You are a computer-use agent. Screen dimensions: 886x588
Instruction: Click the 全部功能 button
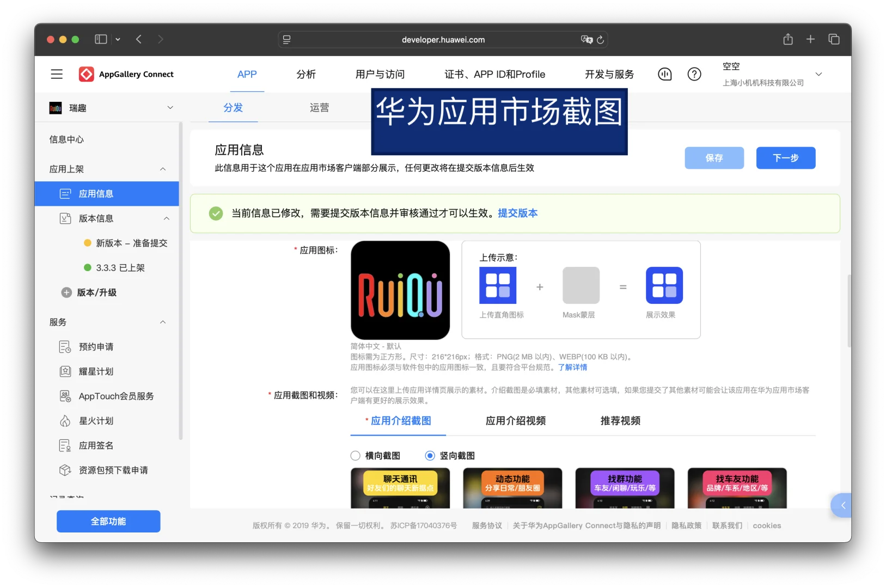(108, 522)
